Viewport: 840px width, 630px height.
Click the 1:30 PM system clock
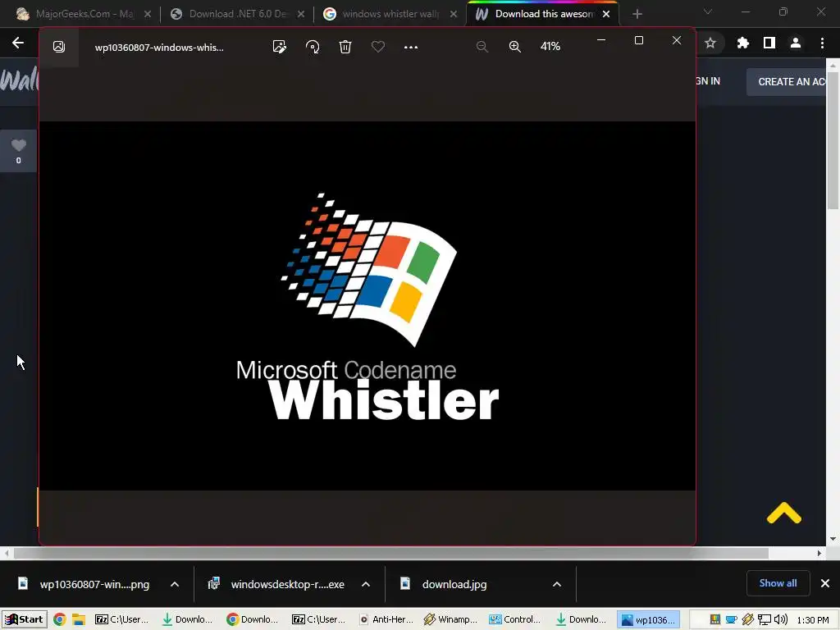[x=813, y=620]
